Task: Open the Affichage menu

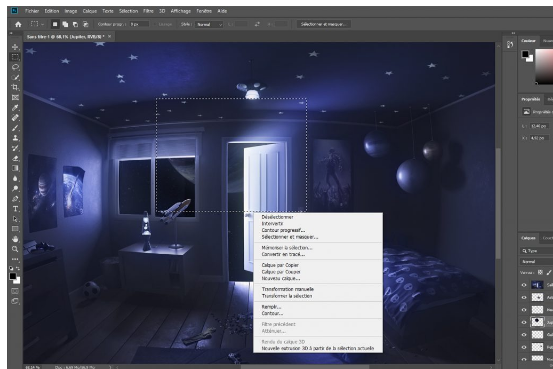Action: pos(181,11)
